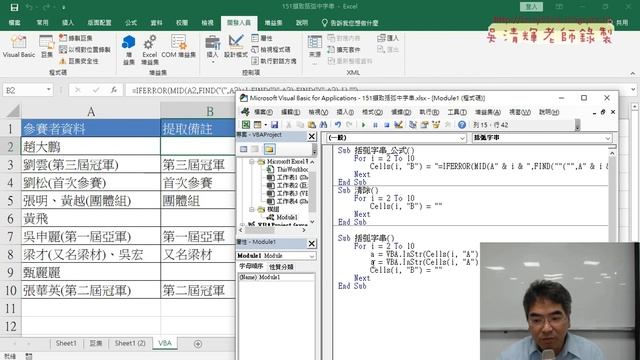Screen dimensions: 640x360
Task: Open Macro Security (巨集安全性) settings
Action: [79, 61]
